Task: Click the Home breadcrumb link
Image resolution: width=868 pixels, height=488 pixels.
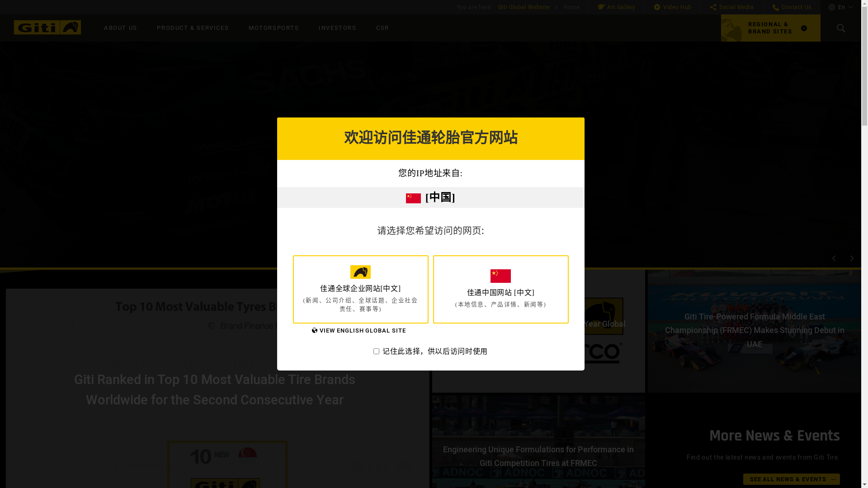Action: 571,7
